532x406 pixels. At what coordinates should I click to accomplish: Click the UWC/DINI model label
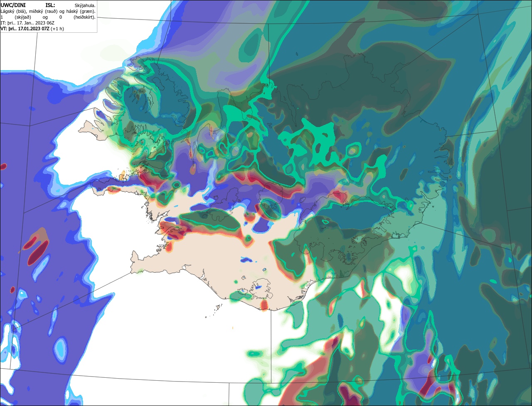tap(13, 5)
